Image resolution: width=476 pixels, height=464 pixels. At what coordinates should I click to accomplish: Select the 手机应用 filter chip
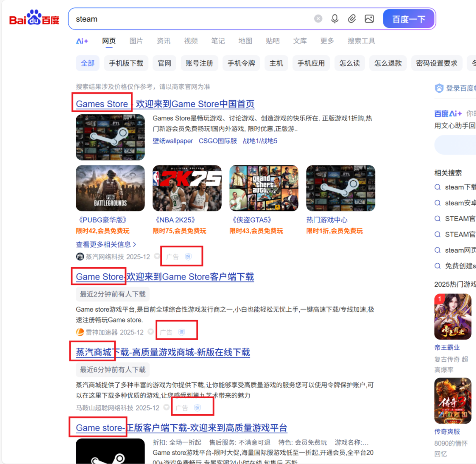point(311,63)
